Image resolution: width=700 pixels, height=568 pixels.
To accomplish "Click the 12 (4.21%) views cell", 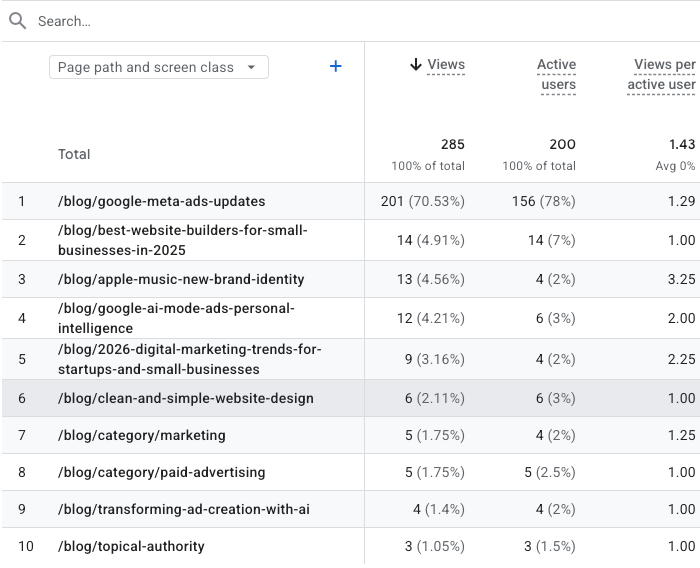I will [x=431, y=318].
